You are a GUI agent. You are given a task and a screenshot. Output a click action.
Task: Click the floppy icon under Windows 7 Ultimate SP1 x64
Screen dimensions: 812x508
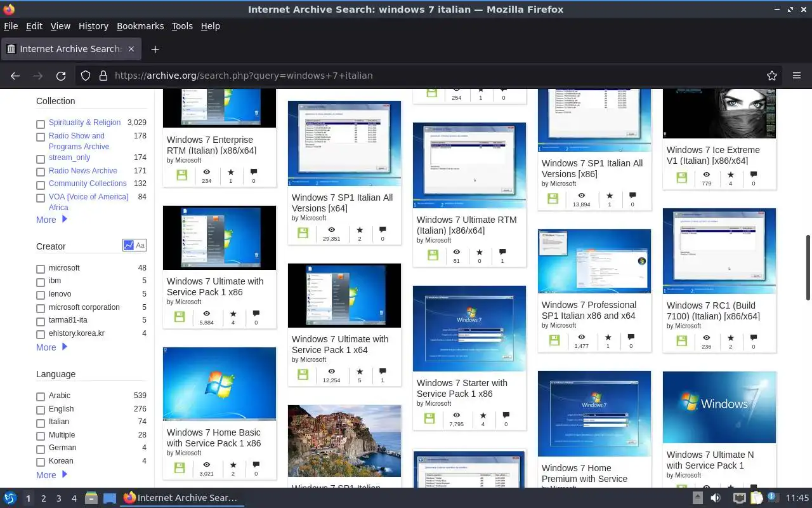[x=303, y=375]
